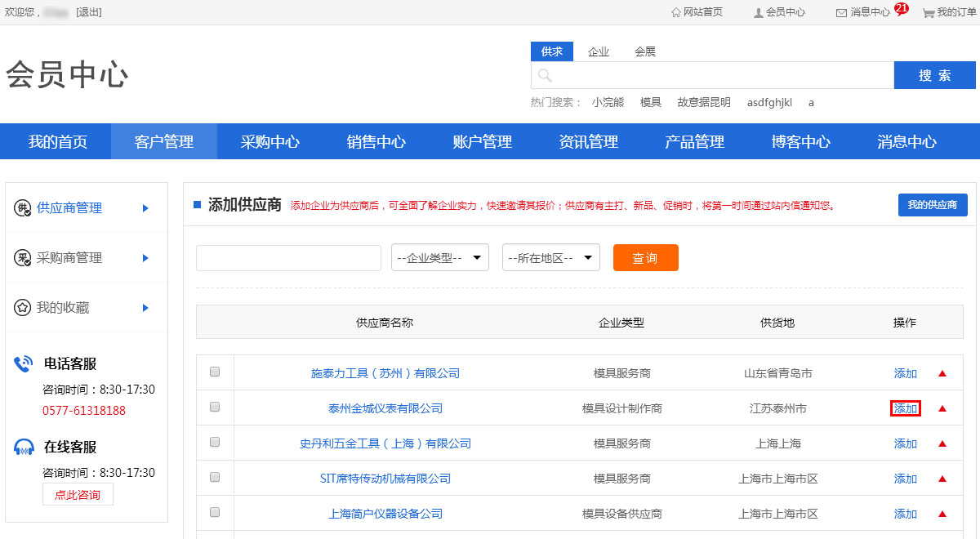The height and width of the screenshot is (539, 980).
Task: Click the home icon beside 网站首页
Action: (x=676, y=12)
